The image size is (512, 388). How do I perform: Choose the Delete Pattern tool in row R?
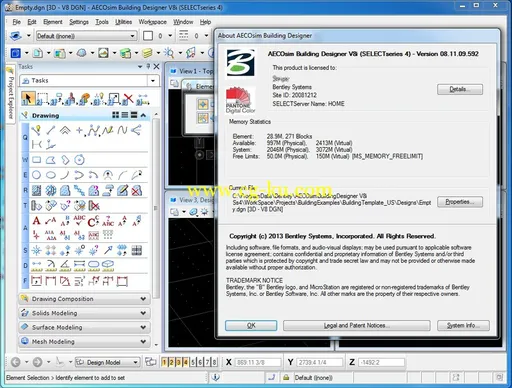pos(136,190)
